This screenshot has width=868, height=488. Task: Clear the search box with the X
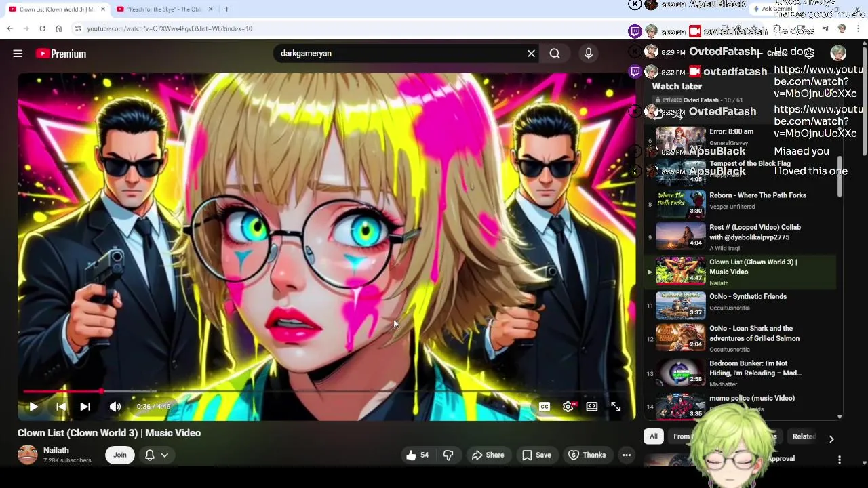531,54
